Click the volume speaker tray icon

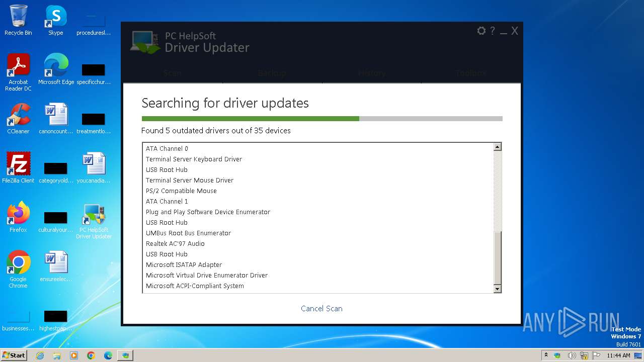[572, 355]
